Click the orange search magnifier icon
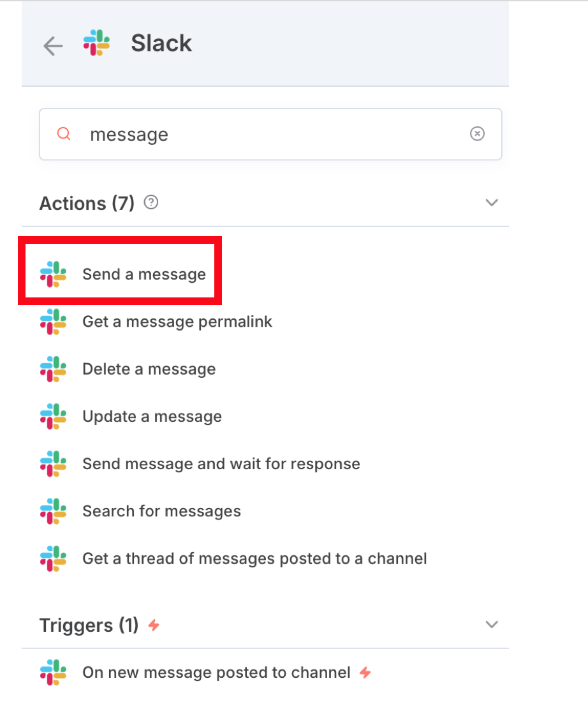The height and width of the screenshot is (711, 588). click(x=64, y=134)
